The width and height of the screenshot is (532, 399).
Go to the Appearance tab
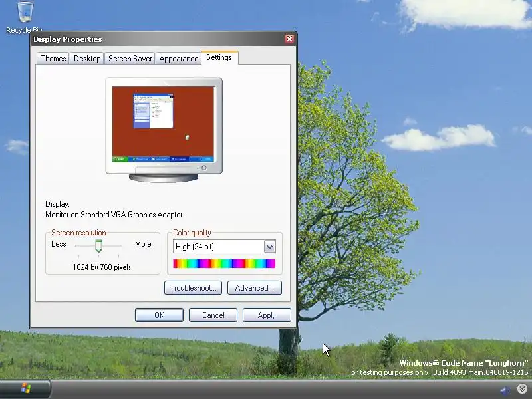click(x=178, y=59)
